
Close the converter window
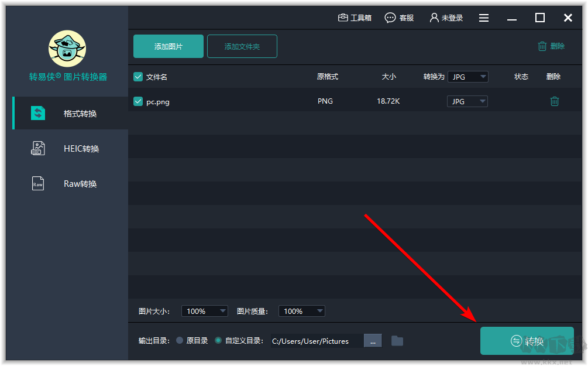click(568, 18)
